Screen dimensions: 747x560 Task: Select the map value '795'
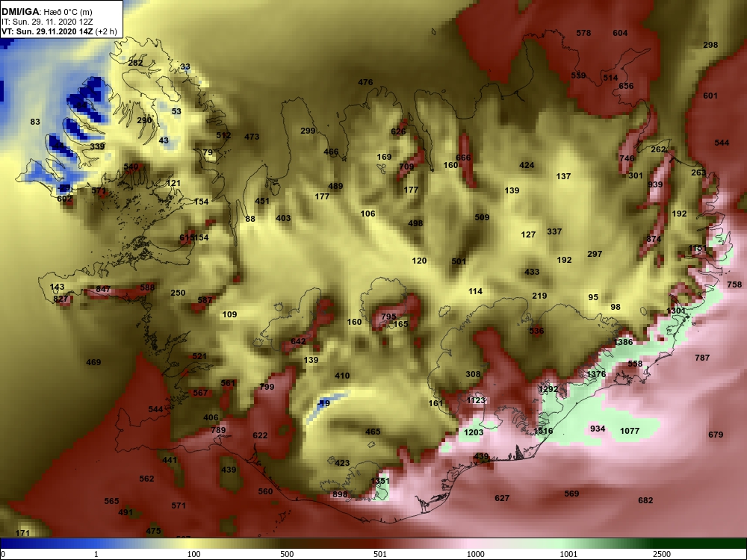[388, 317]
